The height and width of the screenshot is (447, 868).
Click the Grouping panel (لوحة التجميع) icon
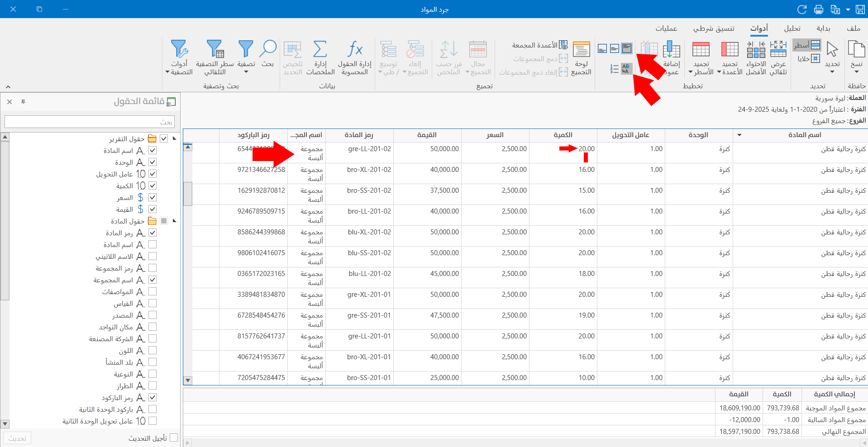[581, 50]
